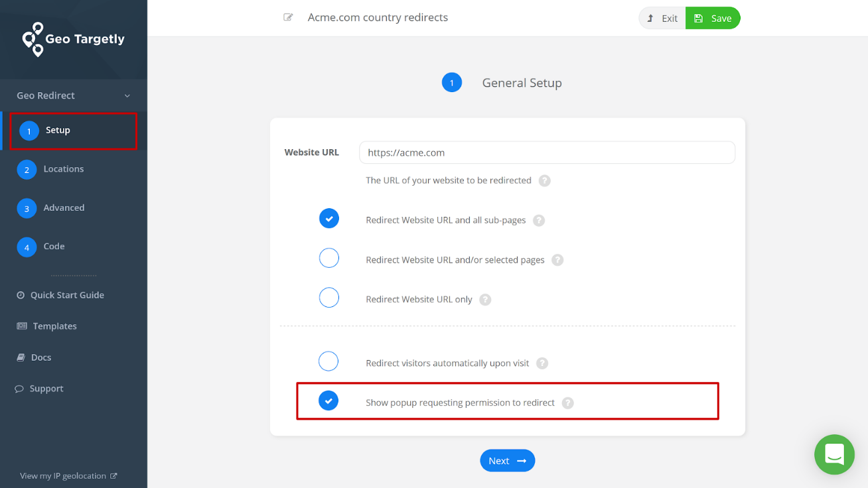Click help icon for Website URL only

pyautogui.click(x=485, y=300)
